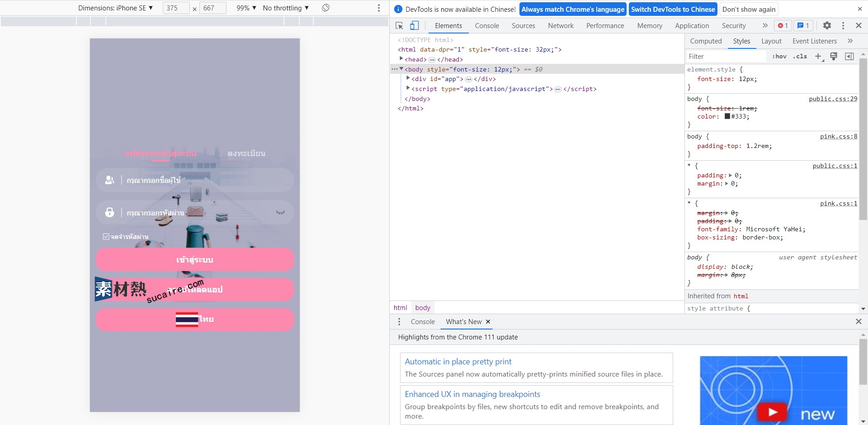The height and width of the screenshot is (425, 868).
Task: Click the viewport height 667 field
Action: 212,8
